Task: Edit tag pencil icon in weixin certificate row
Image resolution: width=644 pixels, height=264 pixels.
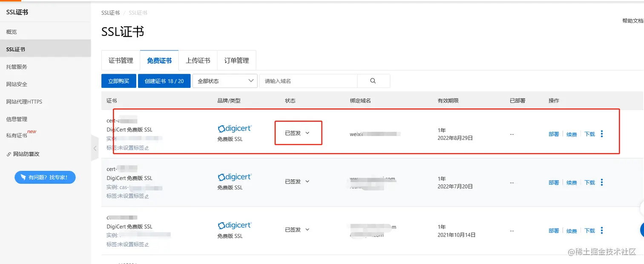Action: [x=147, y=148]
